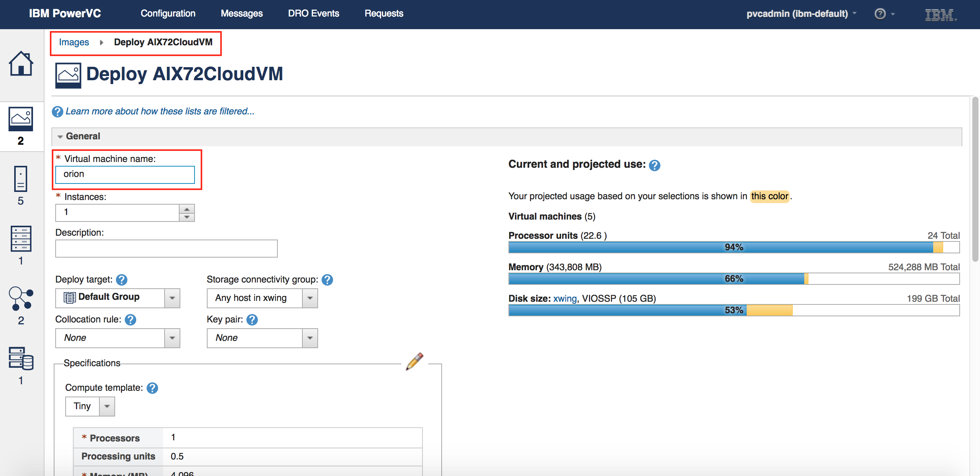Click the 'this color' highlighted legend
The height and width of the screenshot is (476, 980).
coord(769,197)
